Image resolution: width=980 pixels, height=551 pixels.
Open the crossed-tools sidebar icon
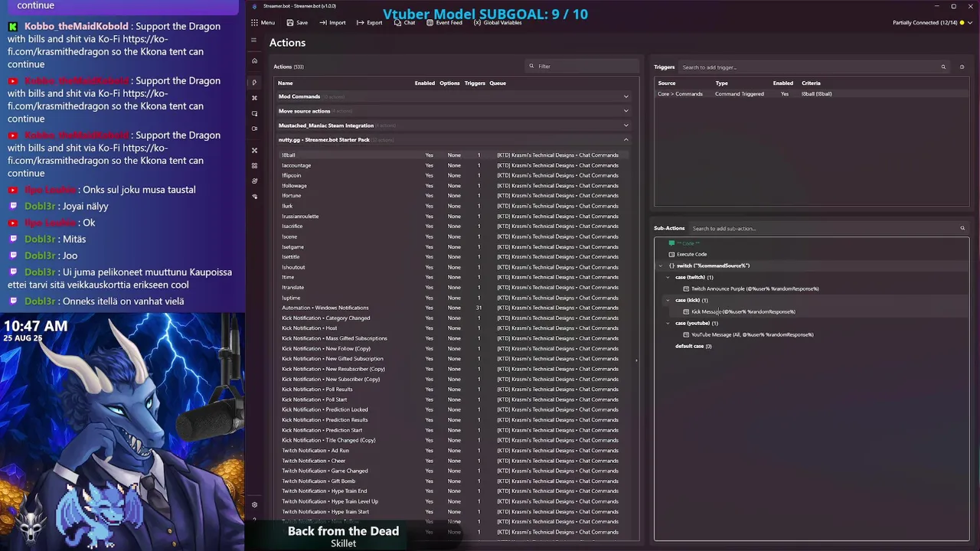[x=255, y=150]
